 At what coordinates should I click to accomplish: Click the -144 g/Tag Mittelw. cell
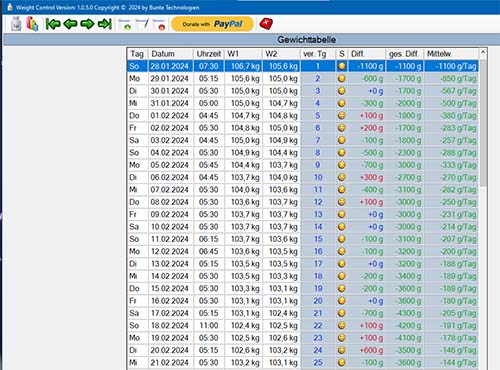(451, 362)
